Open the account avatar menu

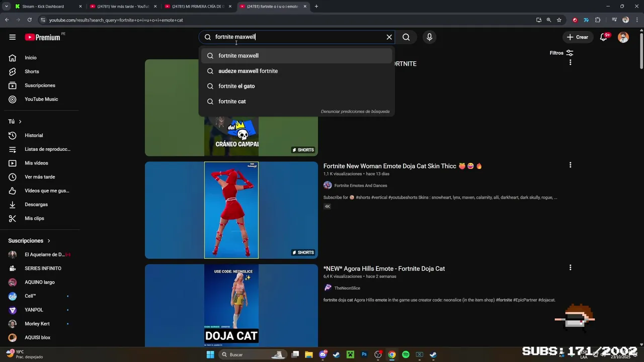[x=623, y=37]
